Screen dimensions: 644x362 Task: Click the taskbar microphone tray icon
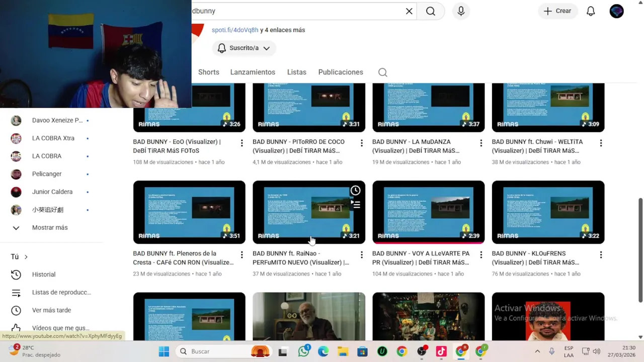point(552,351)
